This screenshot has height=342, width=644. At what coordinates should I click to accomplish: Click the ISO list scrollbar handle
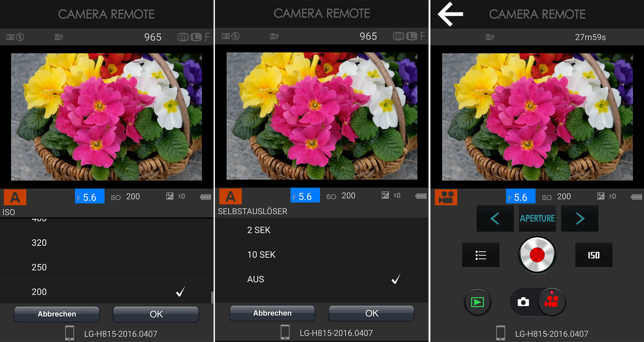tap(212, 297)
